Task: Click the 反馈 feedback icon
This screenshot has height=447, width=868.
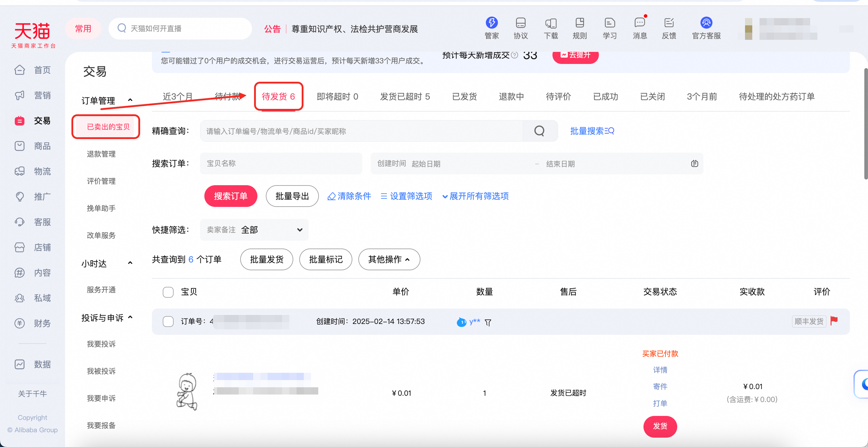Action: tap(669, 28)
